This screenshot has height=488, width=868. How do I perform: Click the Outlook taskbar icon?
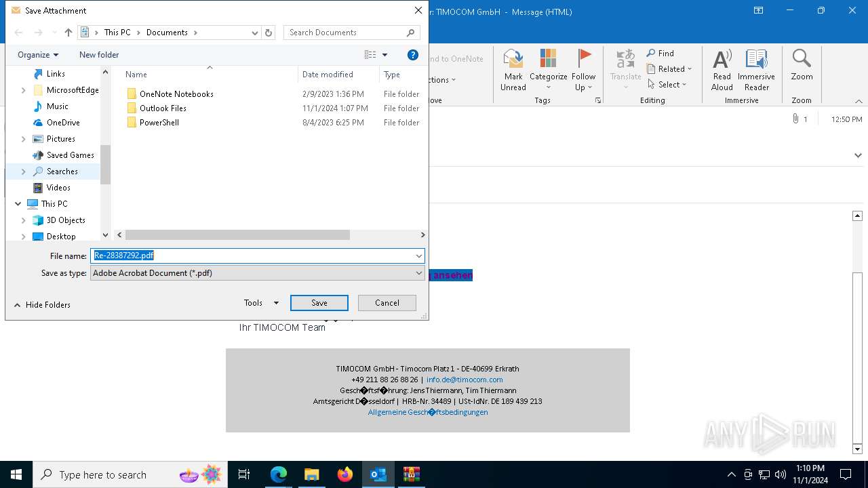[x=378, y=474]
